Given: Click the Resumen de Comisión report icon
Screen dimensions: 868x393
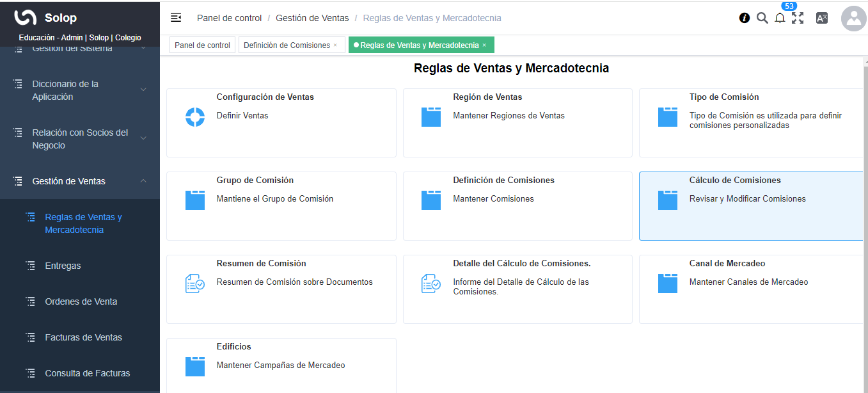Looking at the screenshot, I should coord(195,283).
